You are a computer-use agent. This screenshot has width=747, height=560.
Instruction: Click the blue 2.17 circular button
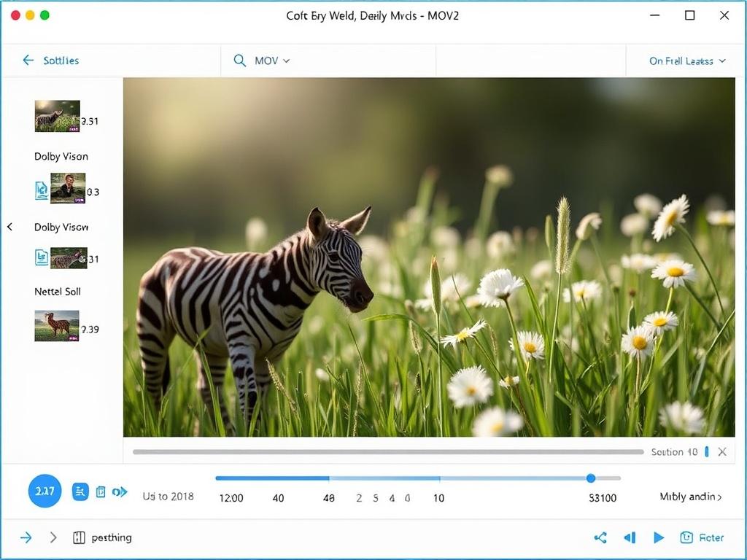[x=45, y=491]
